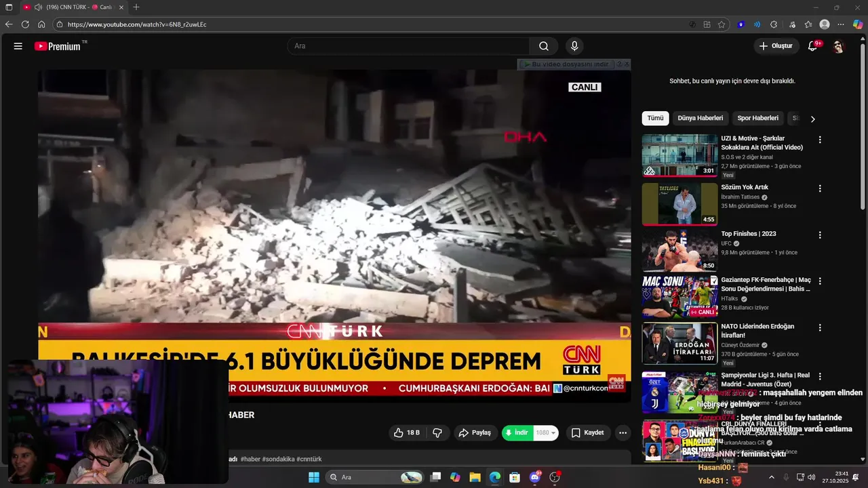Open Microsoft Store from taskbar
The width and height of the screenshot is (868, 488).
pos(515,477)
